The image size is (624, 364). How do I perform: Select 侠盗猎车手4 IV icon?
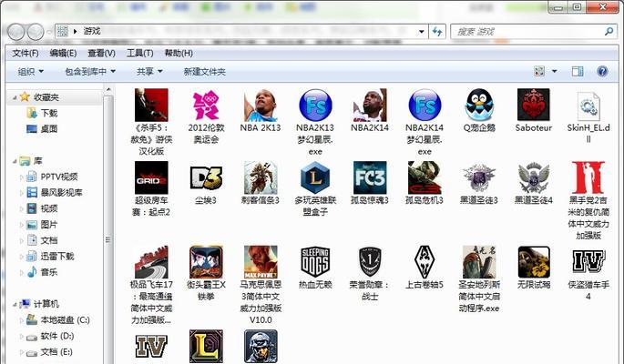(x=588, y=260)
